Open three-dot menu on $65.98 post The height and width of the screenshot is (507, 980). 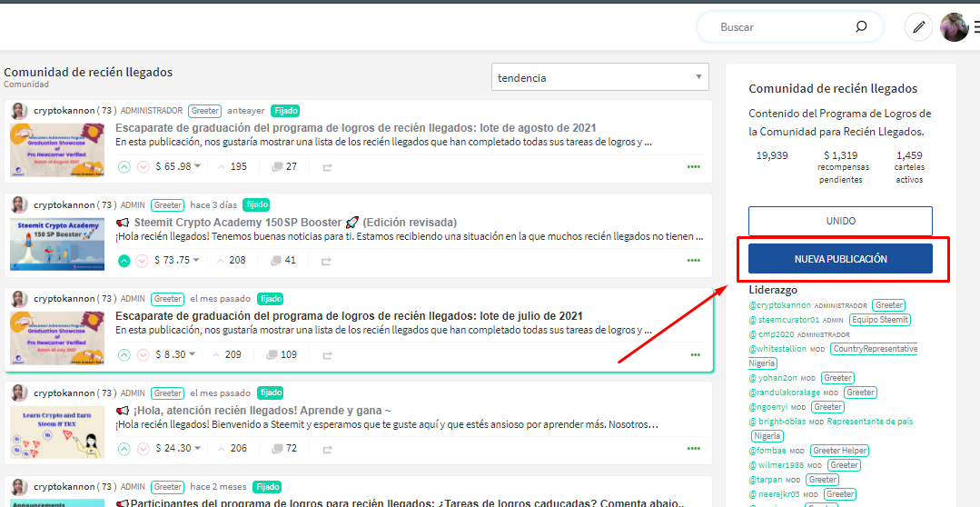[694, 167]
